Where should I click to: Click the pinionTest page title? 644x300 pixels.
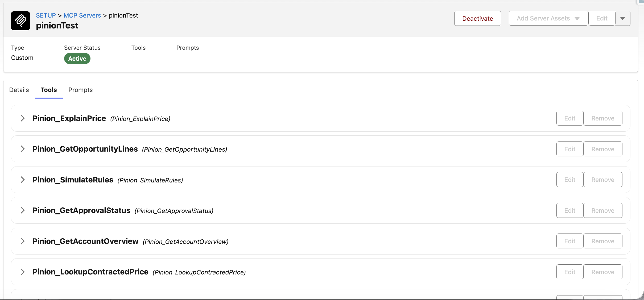57,26
